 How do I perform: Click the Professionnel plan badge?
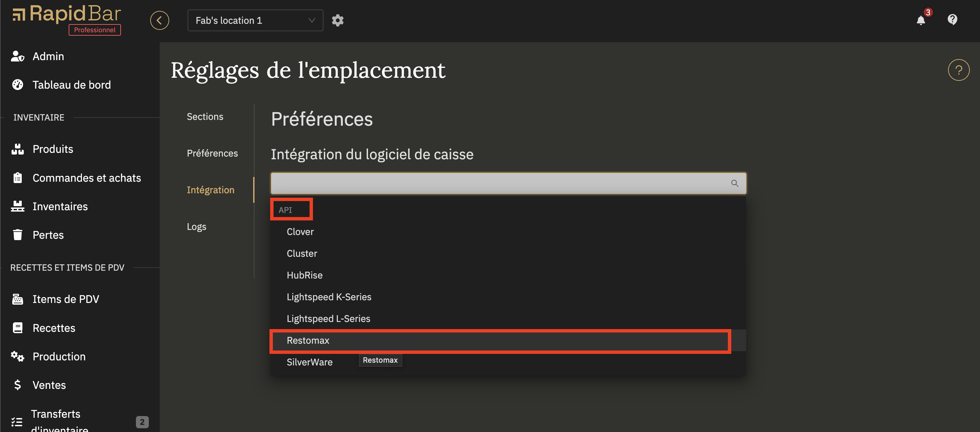pos(95,30)
